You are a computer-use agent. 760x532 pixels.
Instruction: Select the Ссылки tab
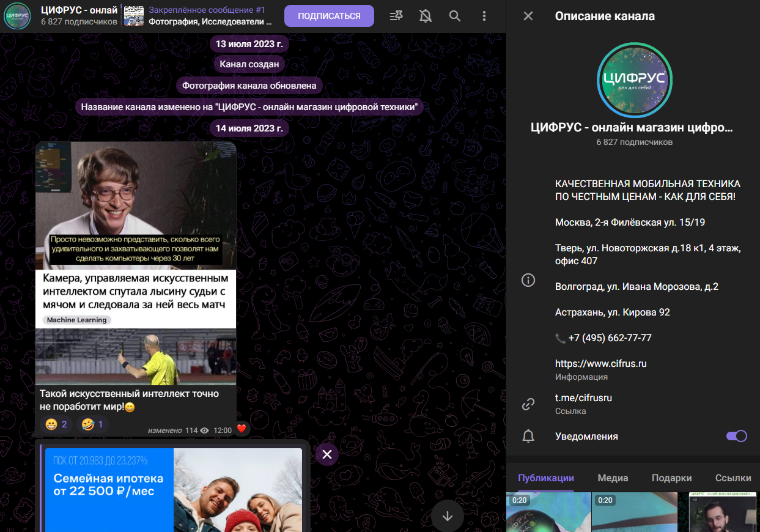[732, 478]
